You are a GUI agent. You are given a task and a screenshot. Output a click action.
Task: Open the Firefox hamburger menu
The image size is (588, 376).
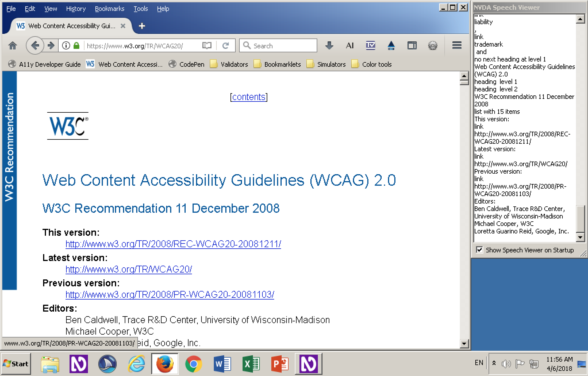pos(456,45)
